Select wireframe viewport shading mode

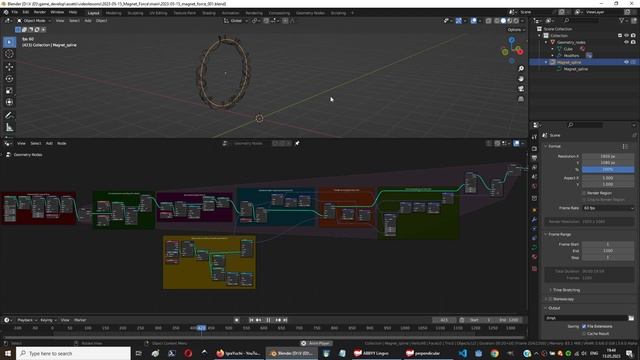click(497, 21)
